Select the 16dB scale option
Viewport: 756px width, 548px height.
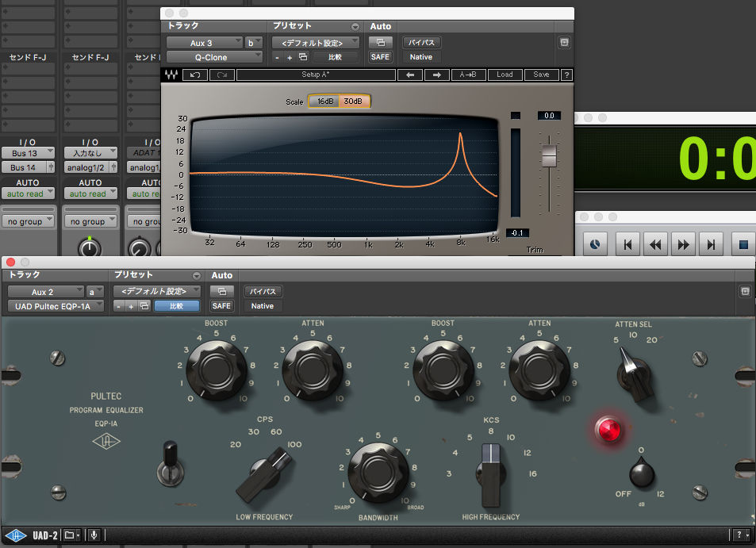[x=325, y=102]
